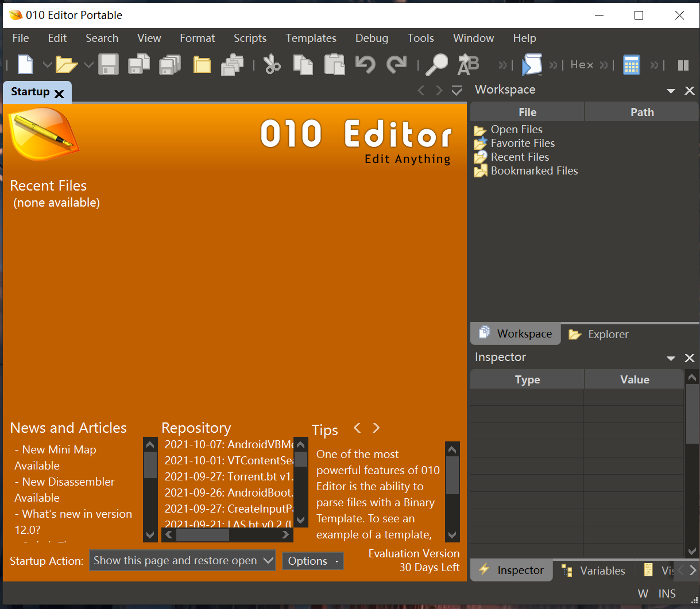Toggle the INS insert mode indicator

(667, 594)
